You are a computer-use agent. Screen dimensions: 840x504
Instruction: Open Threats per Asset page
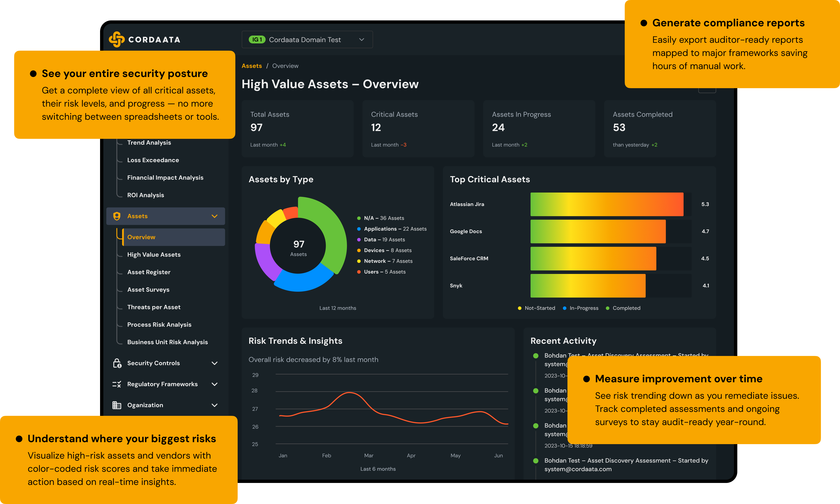point(154,307)
